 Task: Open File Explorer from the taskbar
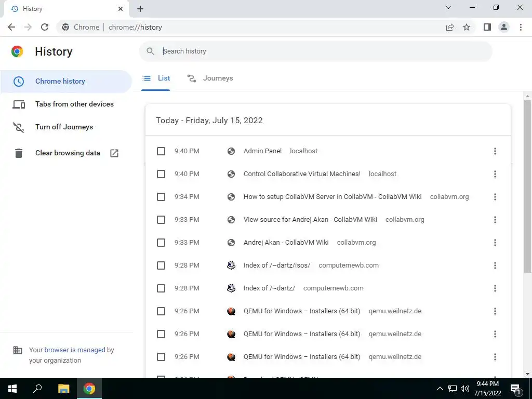(63, 389)
